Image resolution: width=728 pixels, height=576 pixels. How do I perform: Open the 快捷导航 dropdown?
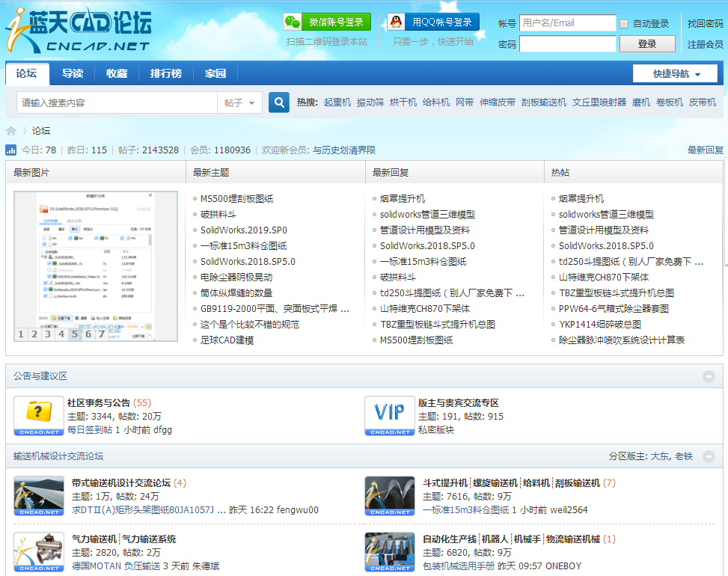676,74
